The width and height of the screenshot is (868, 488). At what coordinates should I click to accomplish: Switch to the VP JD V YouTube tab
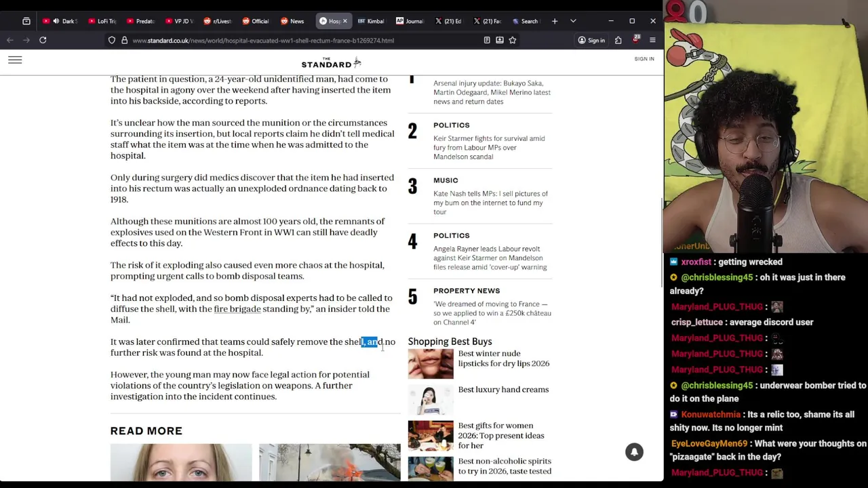[178, 21]
